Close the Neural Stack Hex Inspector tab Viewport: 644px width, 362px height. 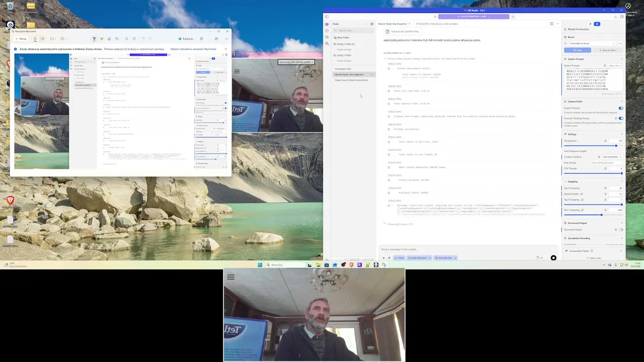click(410, 24)
